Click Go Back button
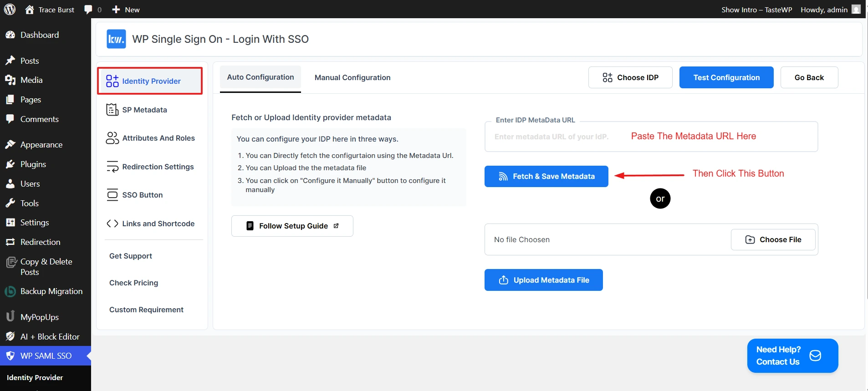The width and height of the screenshot is (868, 391). pyautogui.click(x=809, y=77)
